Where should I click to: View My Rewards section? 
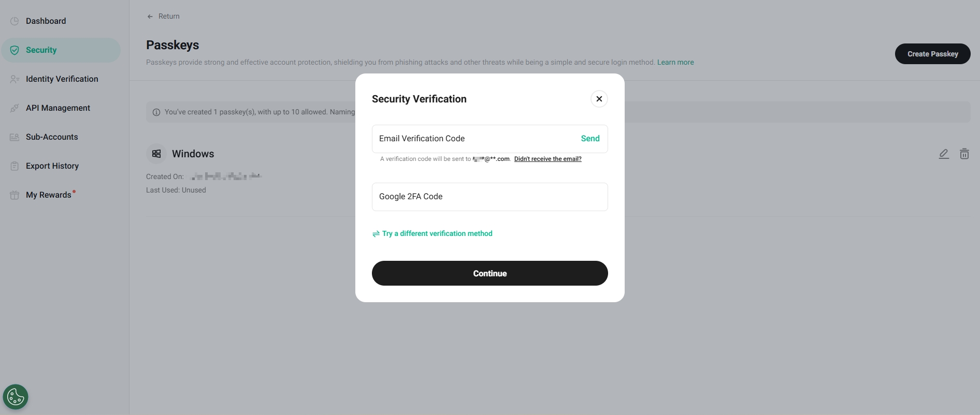click(x=48, y=195)
